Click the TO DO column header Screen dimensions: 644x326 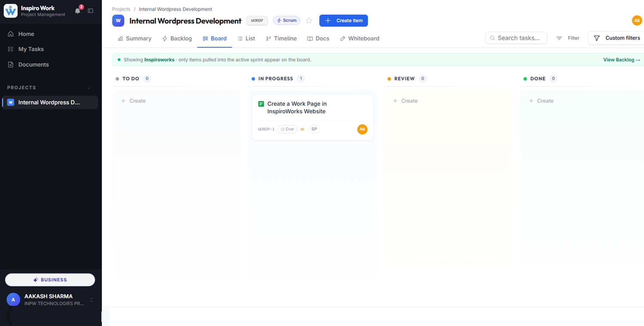point(131,79)
